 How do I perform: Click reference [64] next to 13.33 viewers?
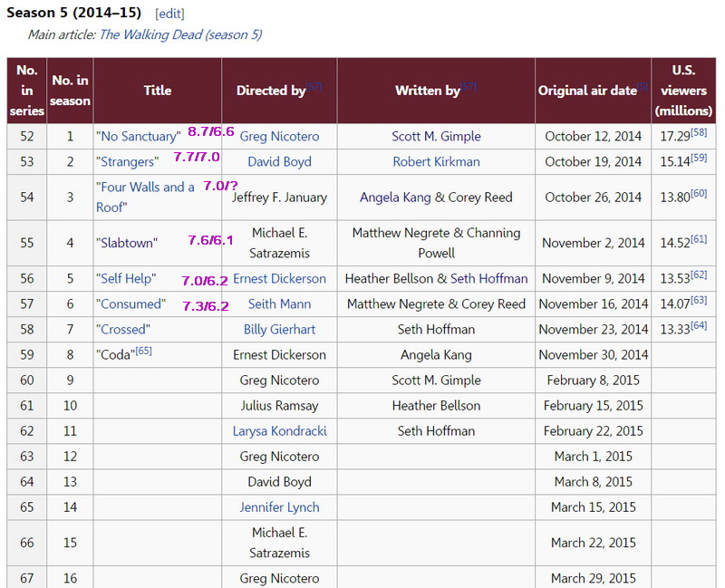[x=699, y=325]
